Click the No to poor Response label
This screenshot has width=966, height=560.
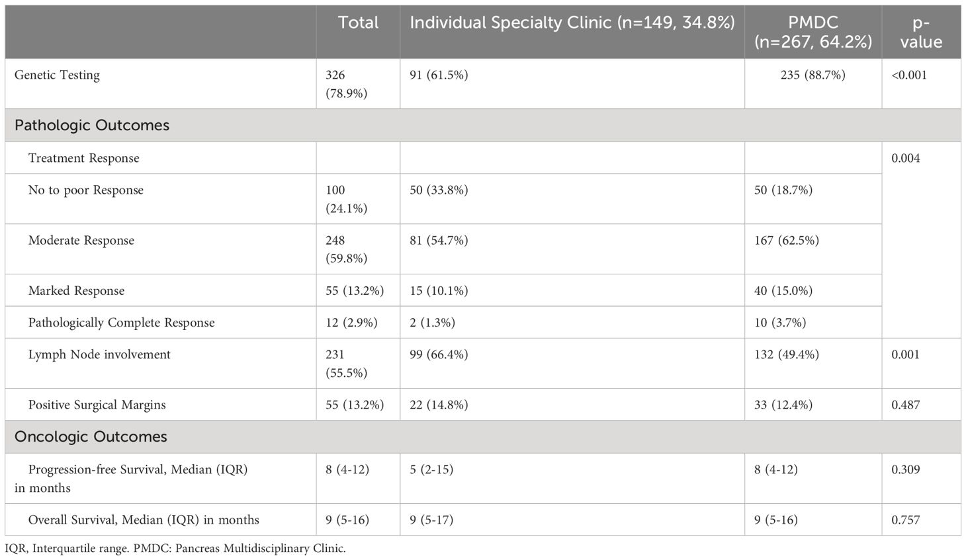(x=86, y=190)
